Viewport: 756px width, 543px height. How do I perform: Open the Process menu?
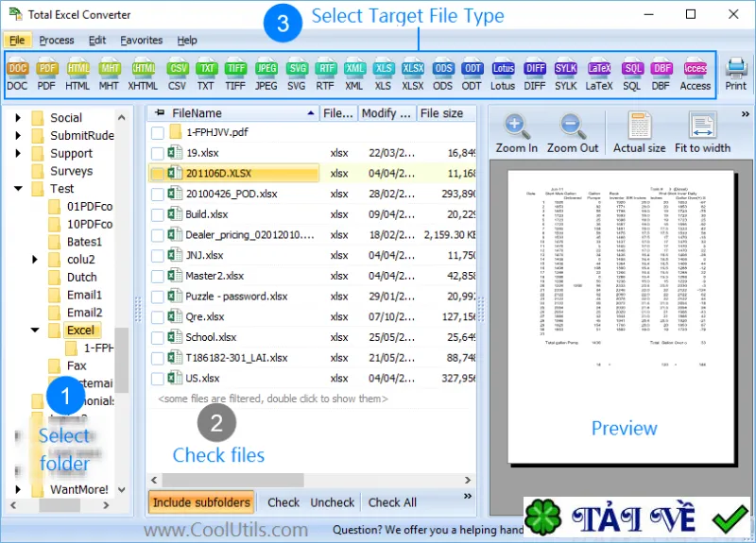coord(57,40)
